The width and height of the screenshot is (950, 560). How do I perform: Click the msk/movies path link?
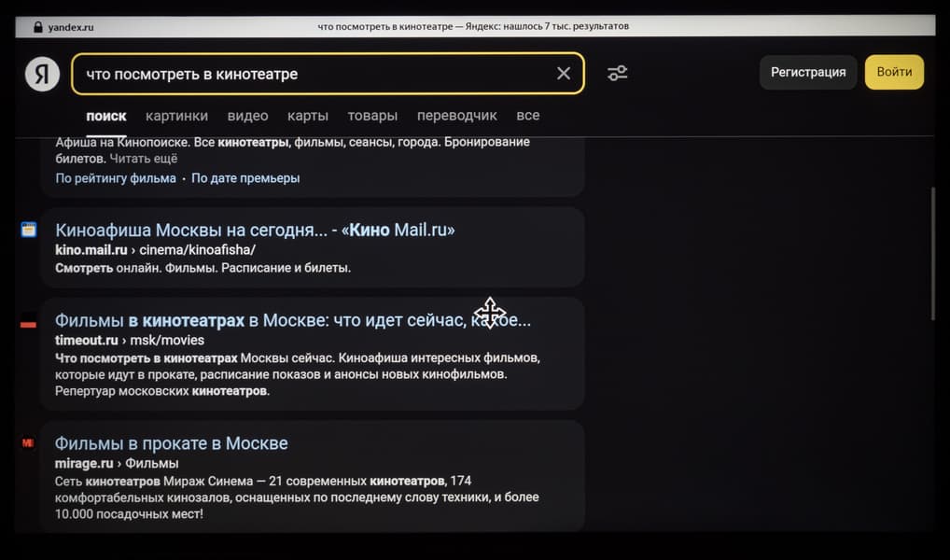(x=167, y=340)
